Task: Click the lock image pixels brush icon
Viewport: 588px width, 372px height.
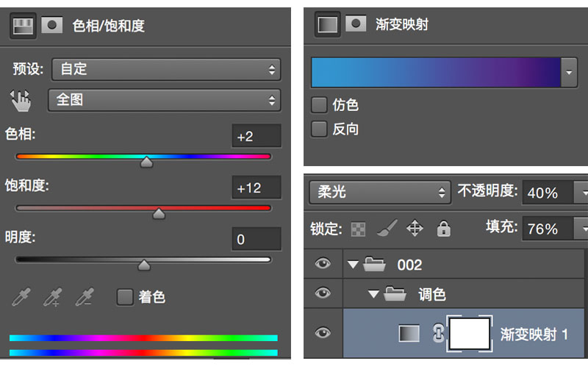Action: click(x=387, y=228)
